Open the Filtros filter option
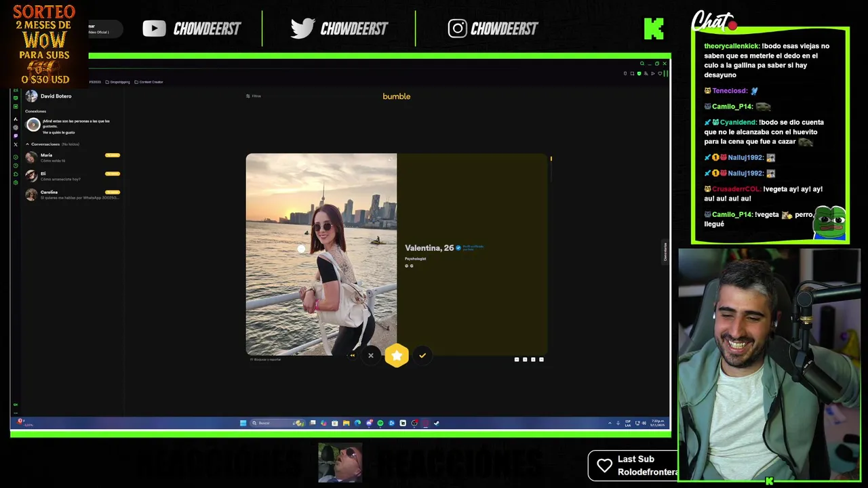868x488 pixels. pos(254,96)
